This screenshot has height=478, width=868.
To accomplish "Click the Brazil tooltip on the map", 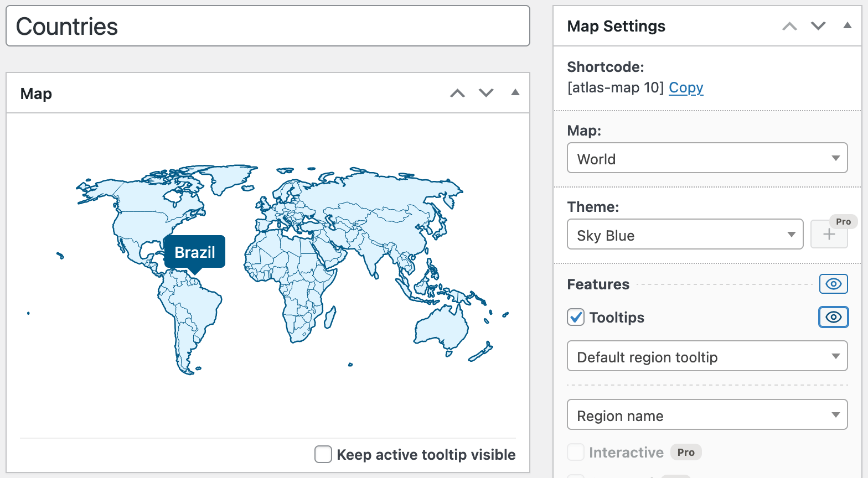I will point(195,252).
